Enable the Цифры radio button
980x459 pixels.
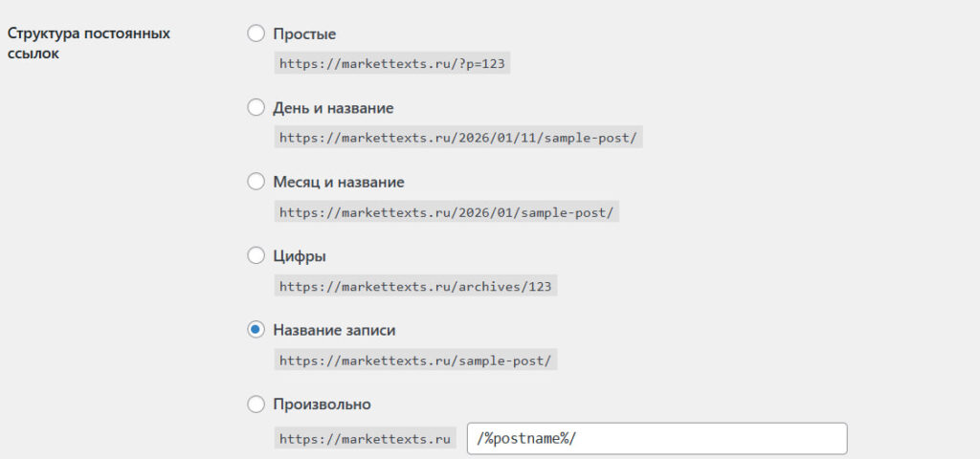click(256, 255)
